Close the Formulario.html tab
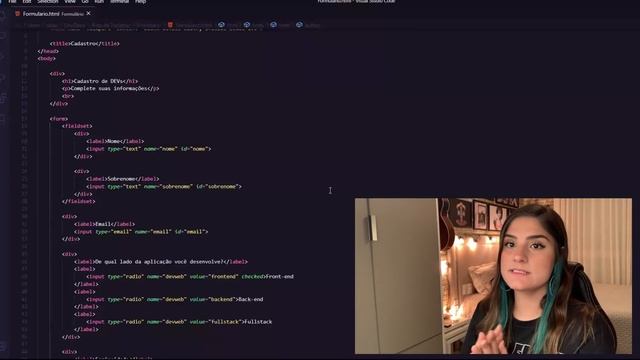 tap(89, 13)
